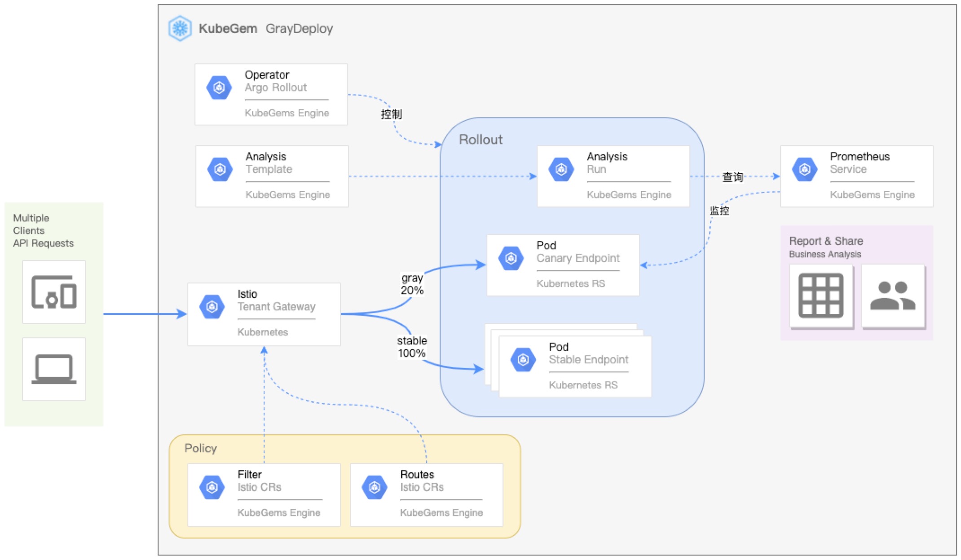Image resolution: width=961 pixels, height=560 pixels.
Task: Select the 'GrayDeploy' title text
Action: 299,29
